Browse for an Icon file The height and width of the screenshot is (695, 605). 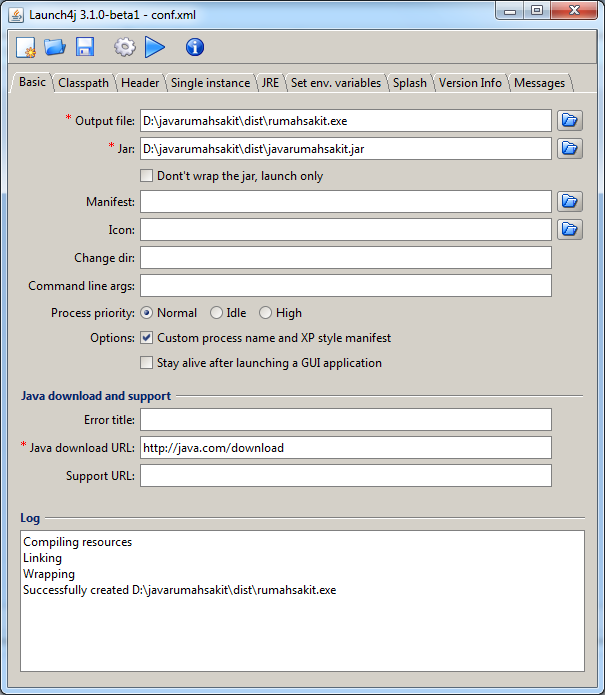(570, 230)
